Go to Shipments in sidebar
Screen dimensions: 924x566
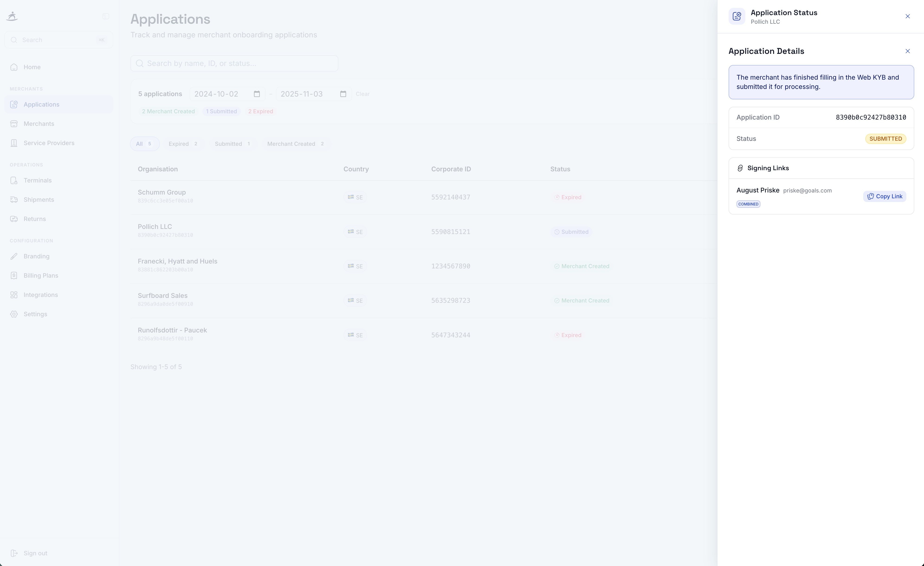pyautogui.click(x=39, y=200)
